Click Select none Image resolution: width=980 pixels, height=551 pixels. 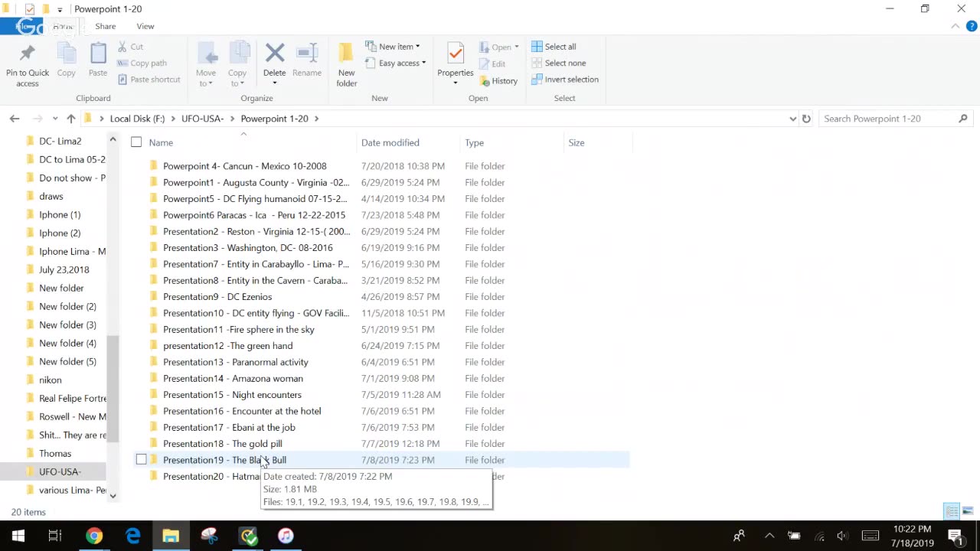coord(558,64)
